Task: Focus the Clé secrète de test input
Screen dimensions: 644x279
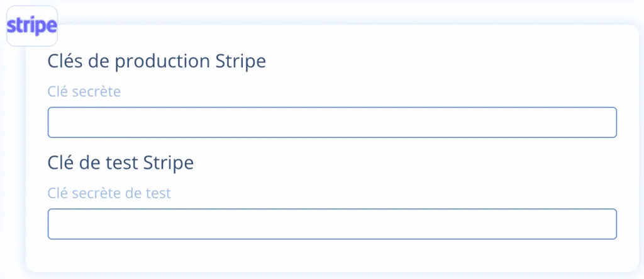Action: 332,224
